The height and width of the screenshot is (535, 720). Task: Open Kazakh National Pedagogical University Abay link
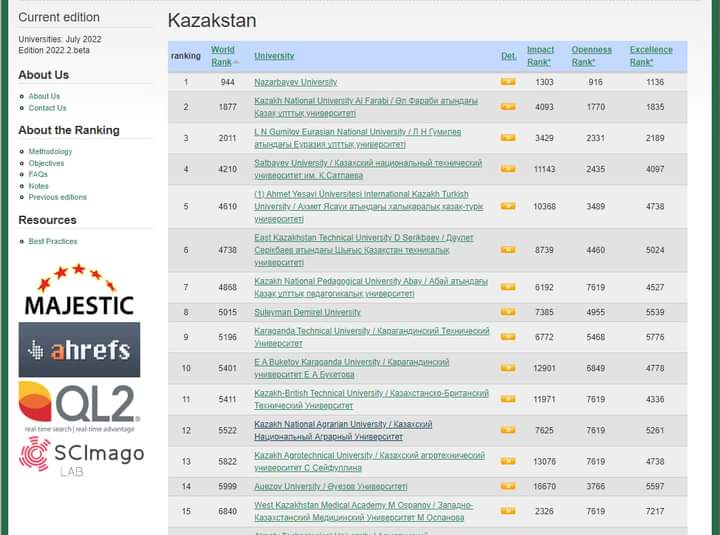pos(371,287)
